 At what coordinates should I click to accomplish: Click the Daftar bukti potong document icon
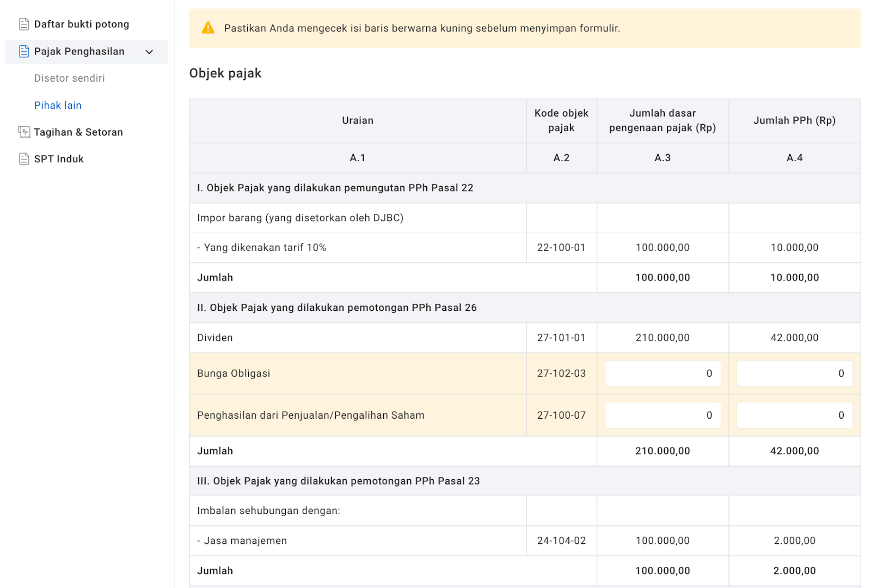point(24,24)
